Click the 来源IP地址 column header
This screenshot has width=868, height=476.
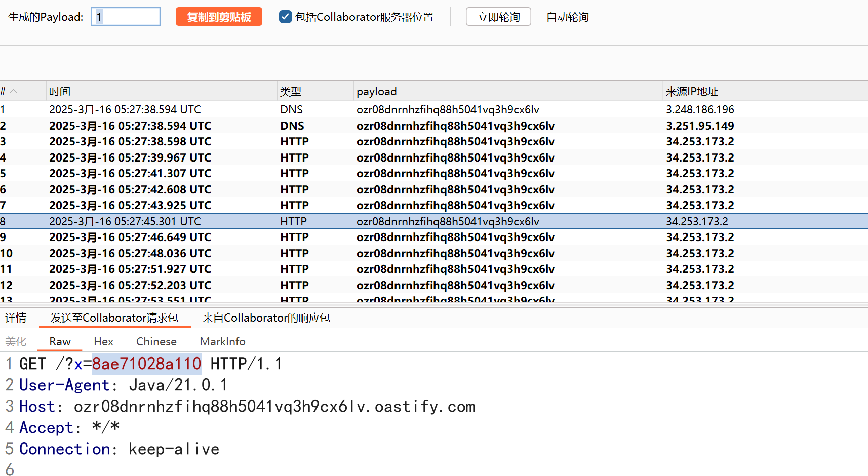[x=692, y=92]
